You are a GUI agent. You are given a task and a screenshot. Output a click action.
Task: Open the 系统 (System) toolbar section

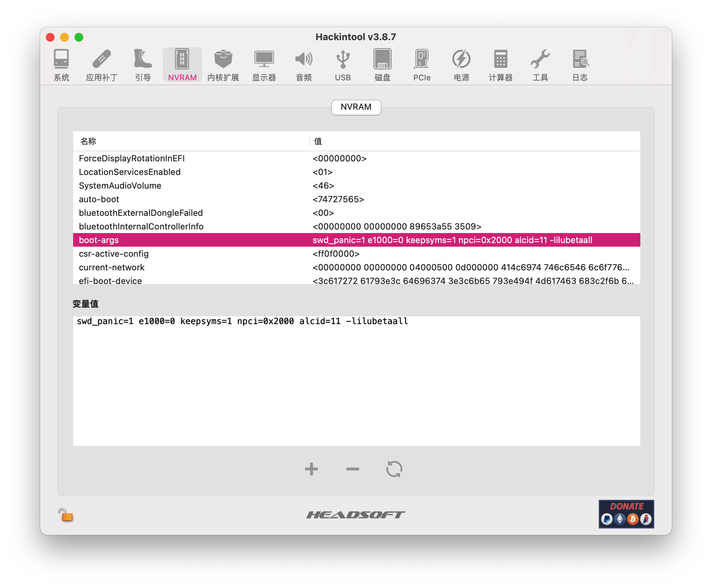(x=61, y=65)
